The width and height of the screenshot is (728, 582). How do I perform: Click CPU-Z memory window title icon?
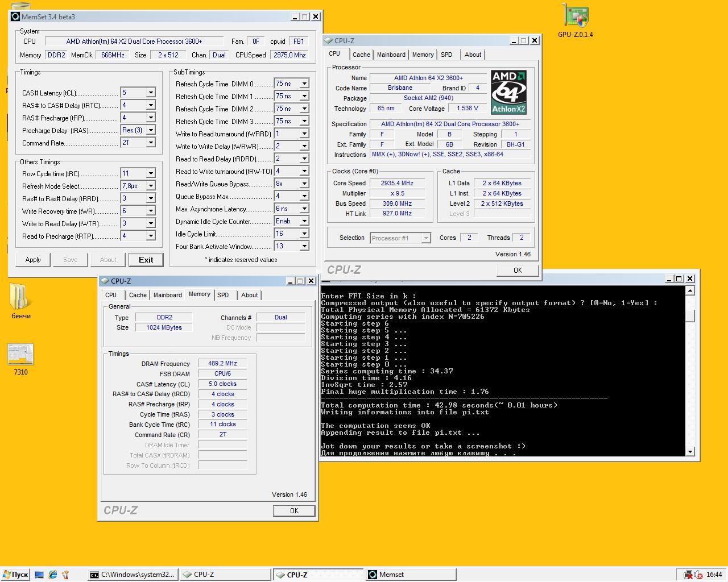pos(105,281)
